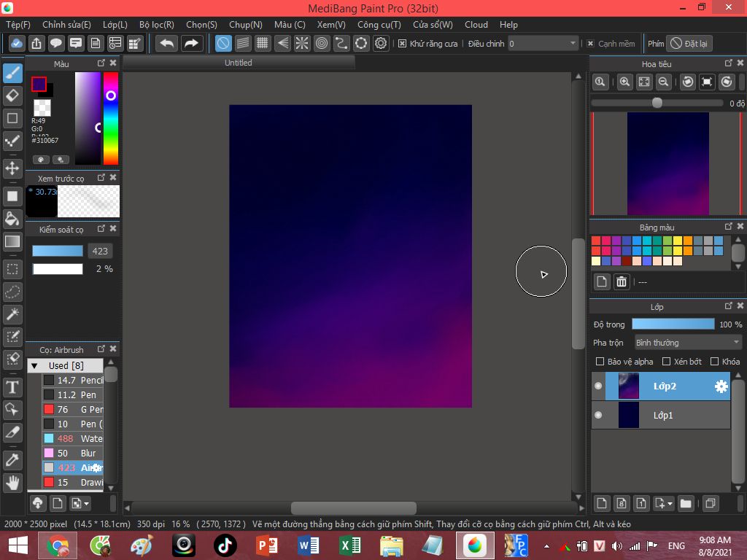Screen dimensions: 747x560
Task: Delete color using palette trash icon
Action: click(x=622, y=282)
